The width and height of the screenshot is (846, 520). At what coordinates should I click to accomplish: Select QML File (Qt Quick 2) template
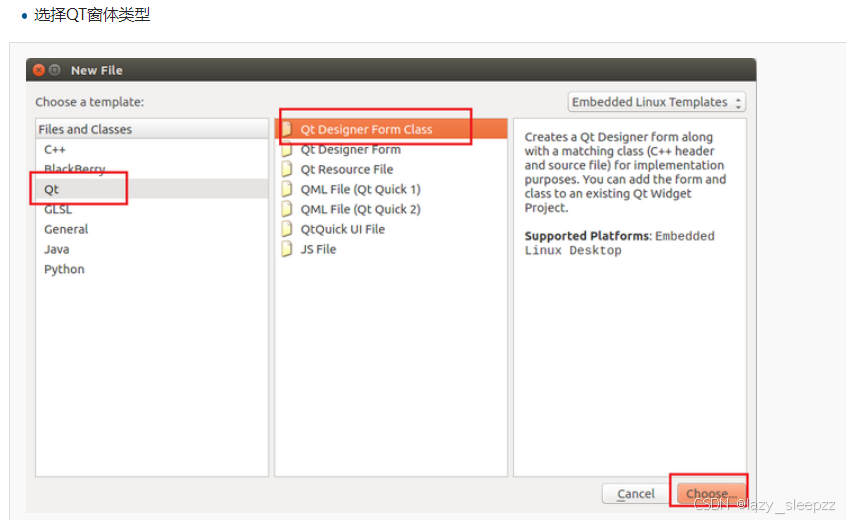point(391,209)
